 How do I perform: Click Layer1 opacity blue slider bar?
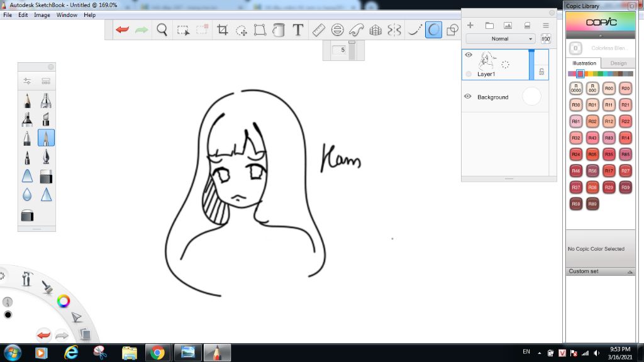pos(531,65)
